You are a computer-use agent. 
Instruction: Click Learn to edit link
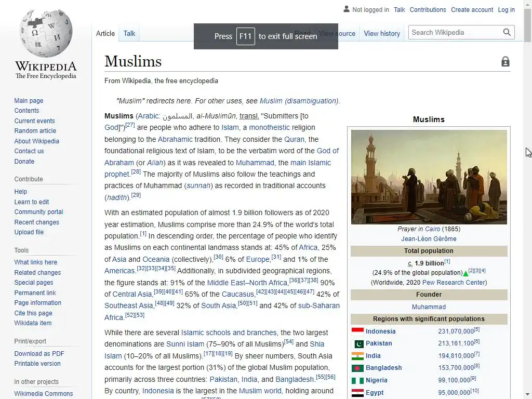coord(32,202)
